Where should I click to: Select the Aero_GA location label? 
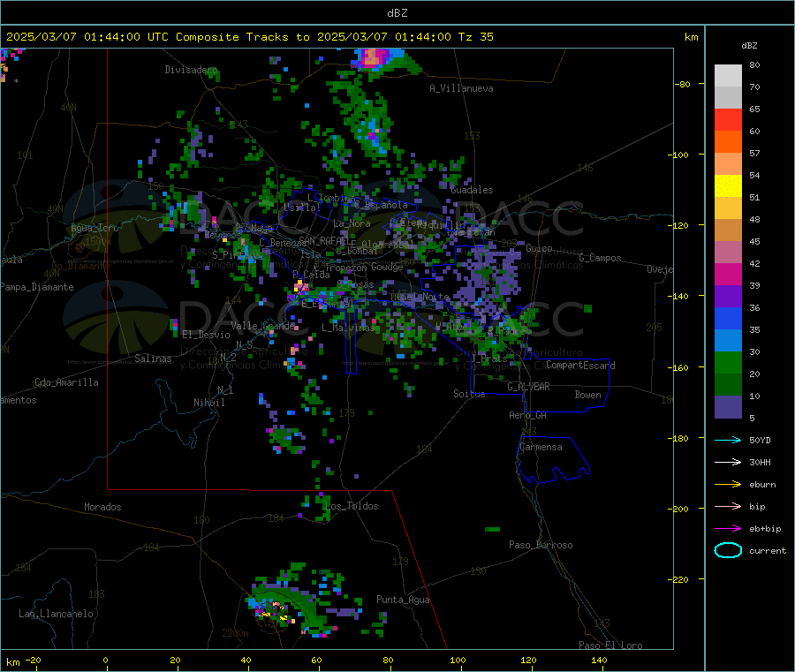click(527, 415)
